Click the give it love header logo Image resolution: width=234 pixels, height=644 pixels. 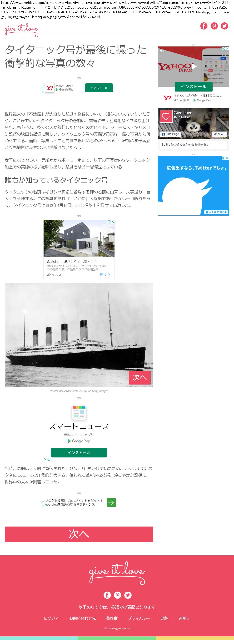pos(21,30)
